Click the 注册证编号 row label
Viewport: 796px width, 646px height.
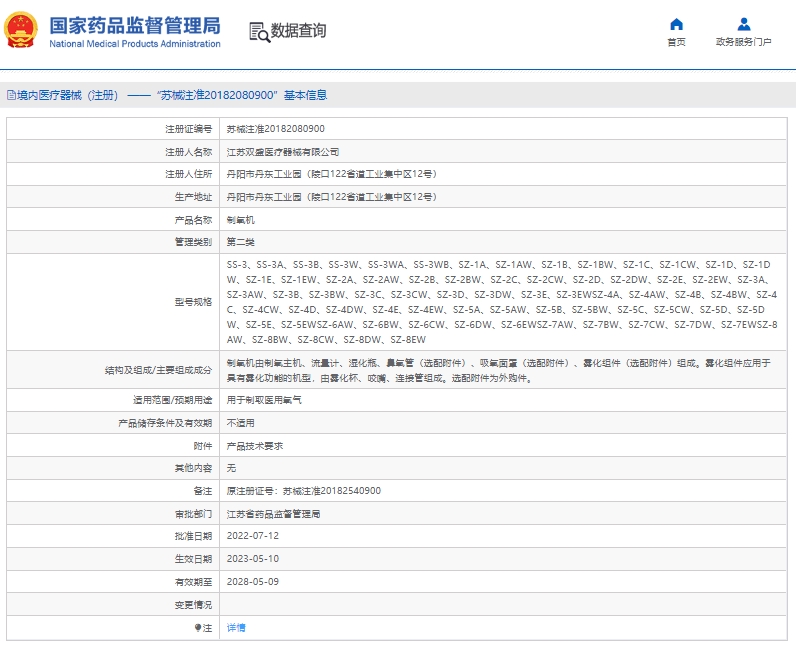(x=188, y=129)
